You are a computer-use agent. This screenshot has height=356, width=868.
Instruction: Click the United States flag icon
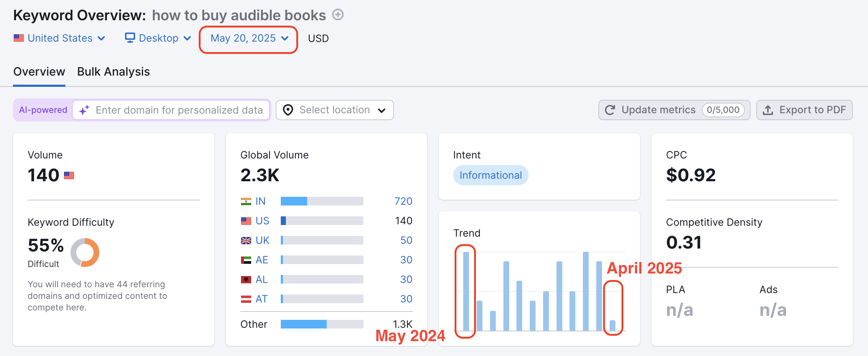18,38
